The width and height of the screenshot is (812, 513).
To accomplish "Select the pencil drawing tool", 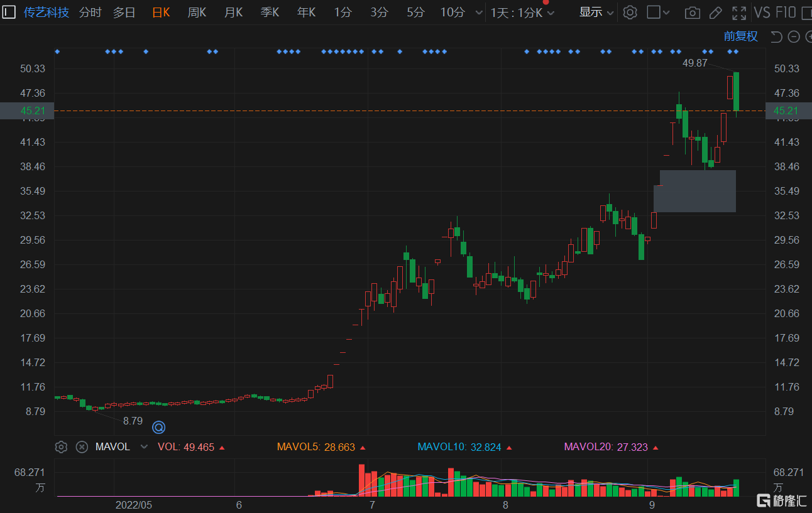I will 716,13.
